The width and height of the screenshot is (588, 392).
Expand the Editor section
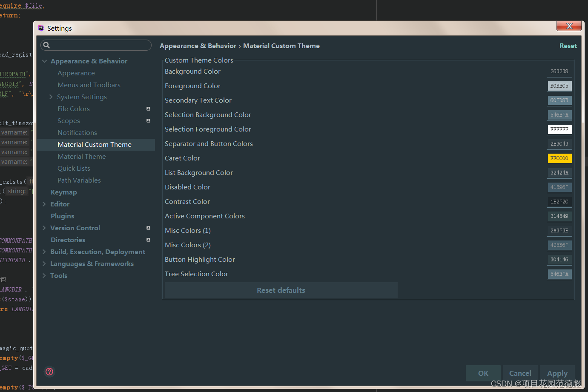[x=44, y=204]
